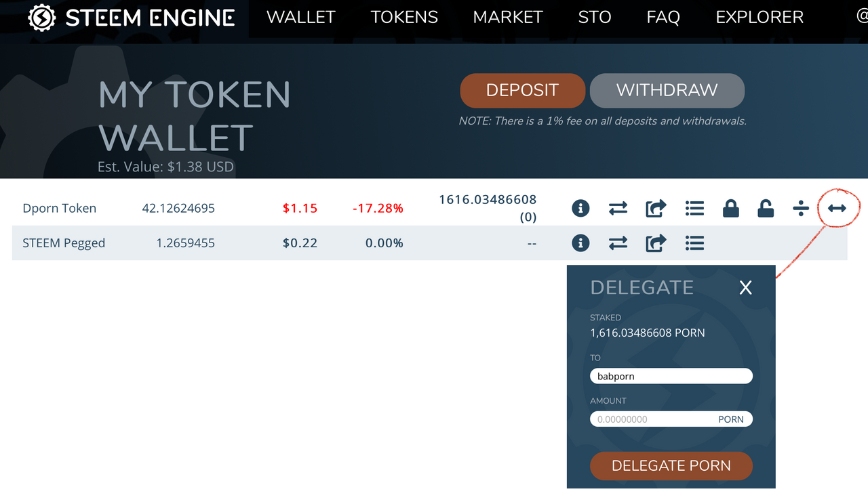Send Dporn Token via share icon
The height and width of the screenshot is (502, 868).
point(656,209)
